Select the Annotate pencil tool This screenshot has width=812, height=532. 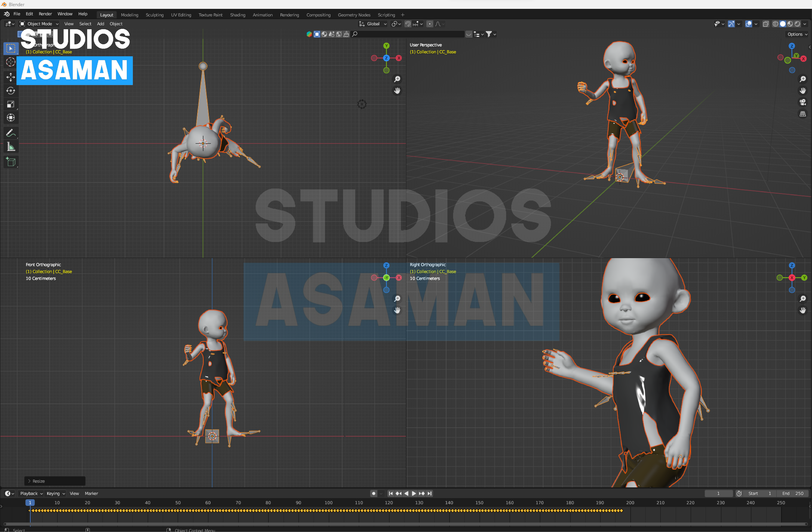pyautogui.click(x=11, y=133)
